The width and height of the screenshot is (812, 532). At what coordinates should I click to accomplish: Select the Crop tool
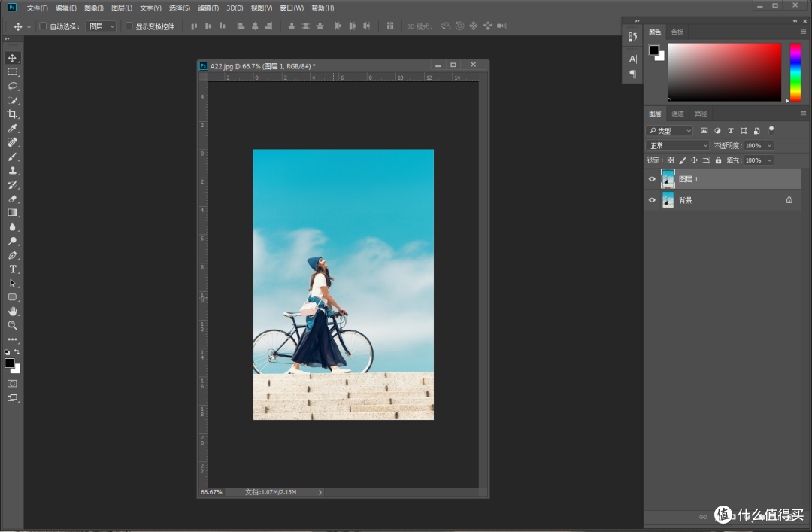click(x=12, y=114)
